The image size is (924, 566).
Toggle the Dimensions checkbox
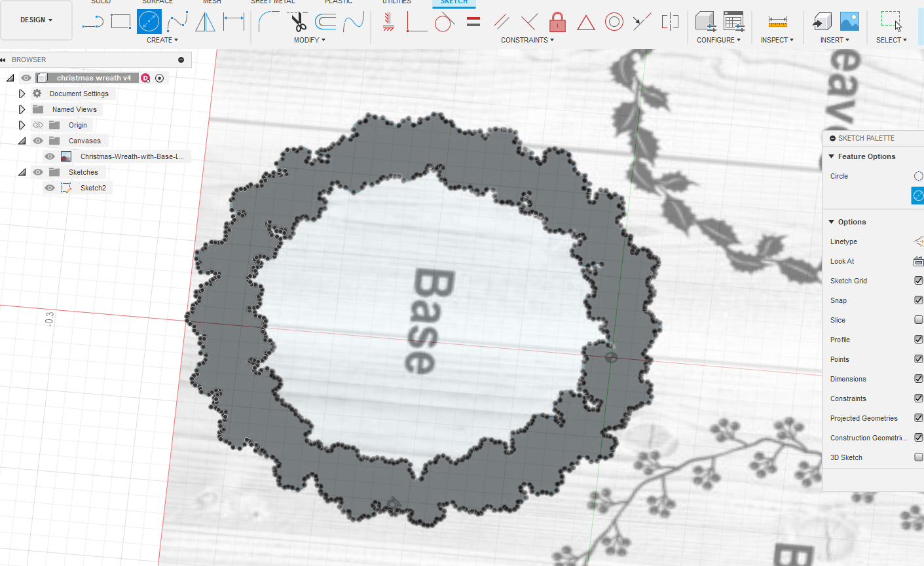tap(919, 379)
